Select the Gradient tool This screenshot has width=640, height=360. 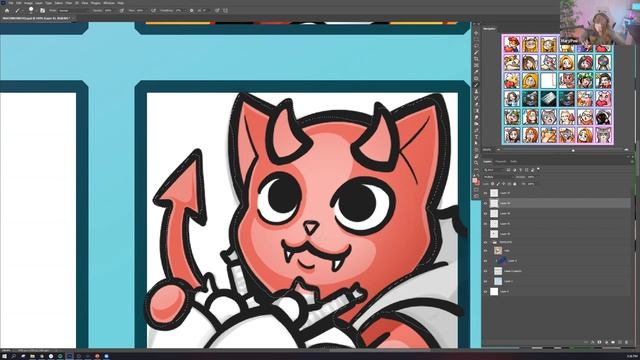tap(476, 111)
